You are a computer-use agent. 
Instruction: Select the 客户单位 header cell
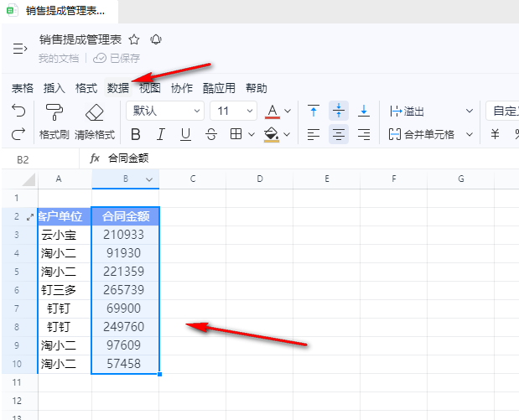click(65, 216)
